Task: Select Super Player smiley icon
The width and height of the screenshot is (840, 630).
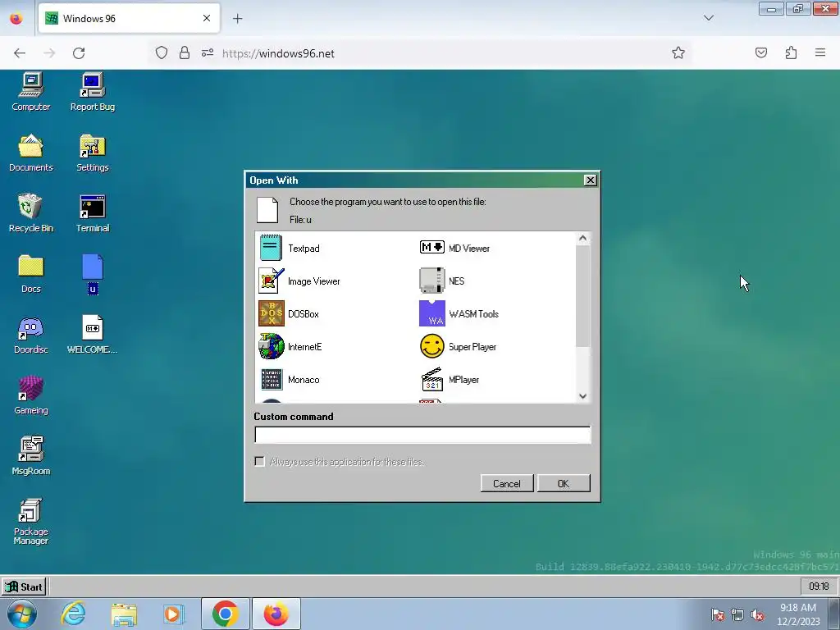Action: tap(431, 347)
